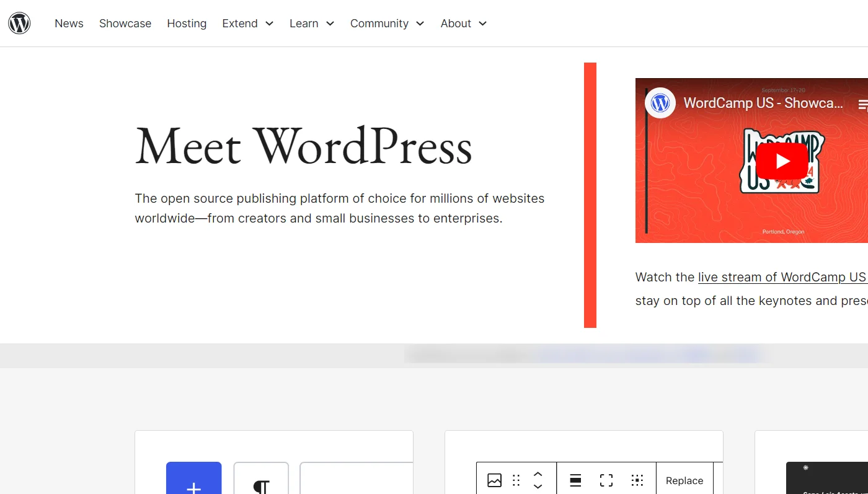Click the drag handle dots icon

pyautogui.click(x=516, y=480)
